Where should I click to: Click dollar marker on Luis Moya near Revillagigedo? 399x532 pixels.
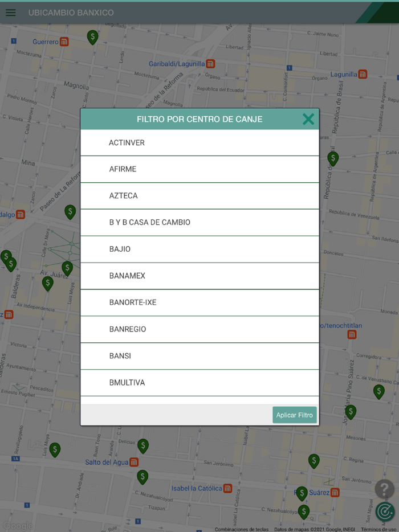point(55,450)
